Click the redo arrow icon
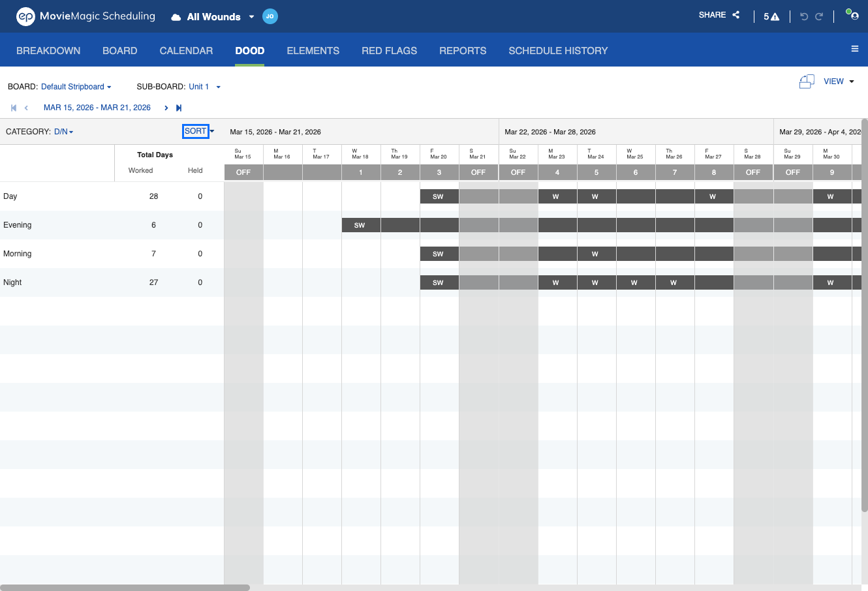Image resolution: width=868 pixels, height=591 pixels. (819, 17)
